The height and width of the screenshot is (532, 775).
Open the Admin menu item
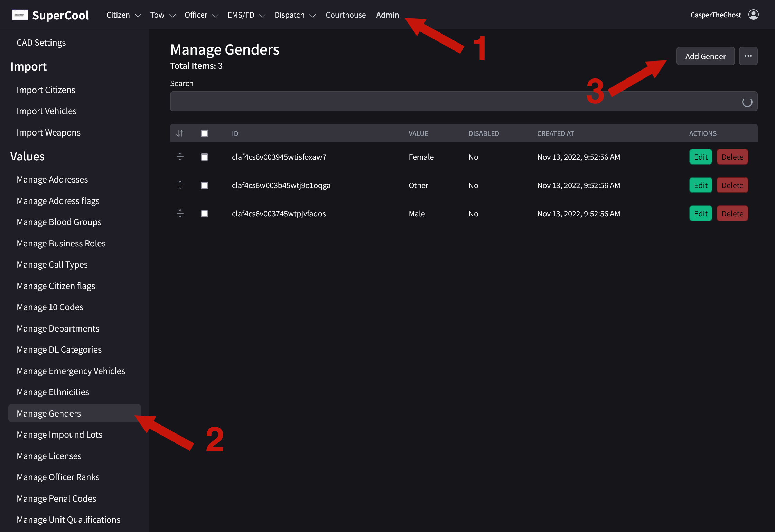pos(387,15)
